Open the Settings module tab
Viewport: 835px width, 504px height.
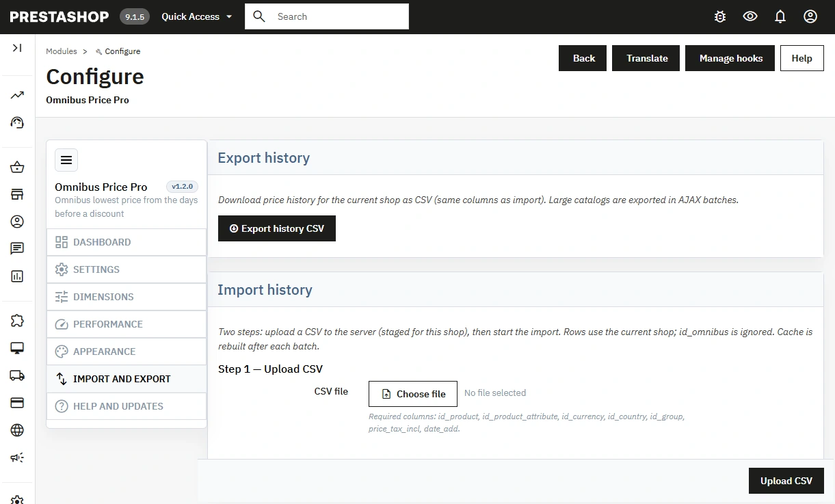coord(127,269)
